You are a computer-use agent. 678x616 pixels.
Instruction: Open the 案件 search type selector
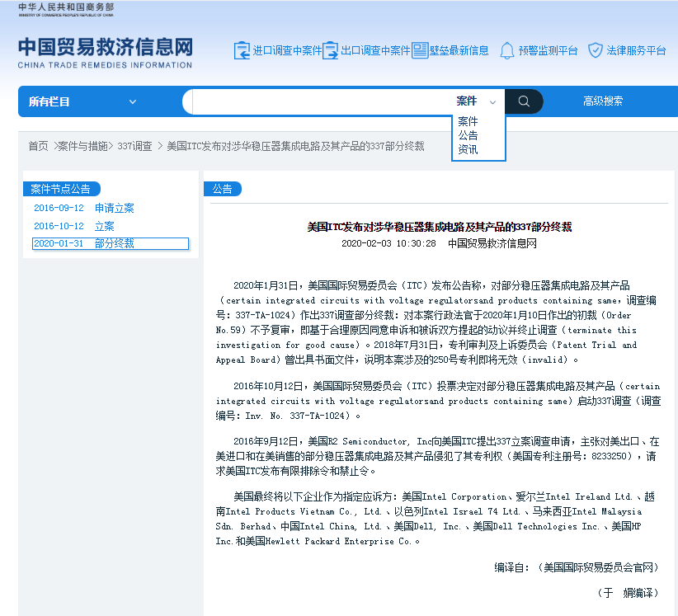click(x=476, y=101)
